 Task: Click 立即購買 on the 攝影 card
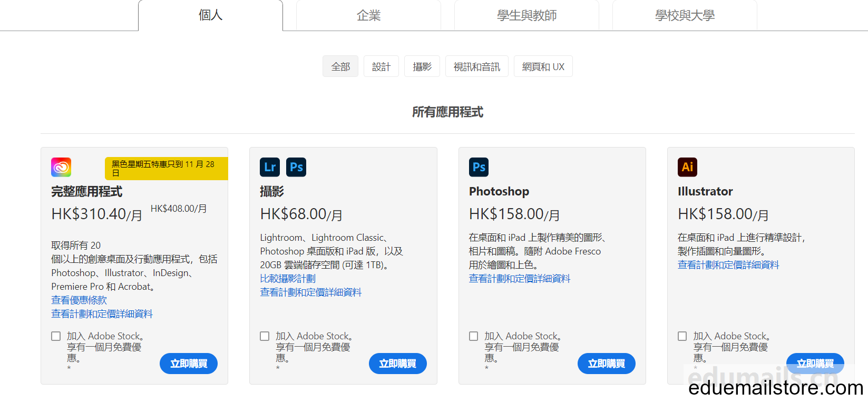coord(398,364)
